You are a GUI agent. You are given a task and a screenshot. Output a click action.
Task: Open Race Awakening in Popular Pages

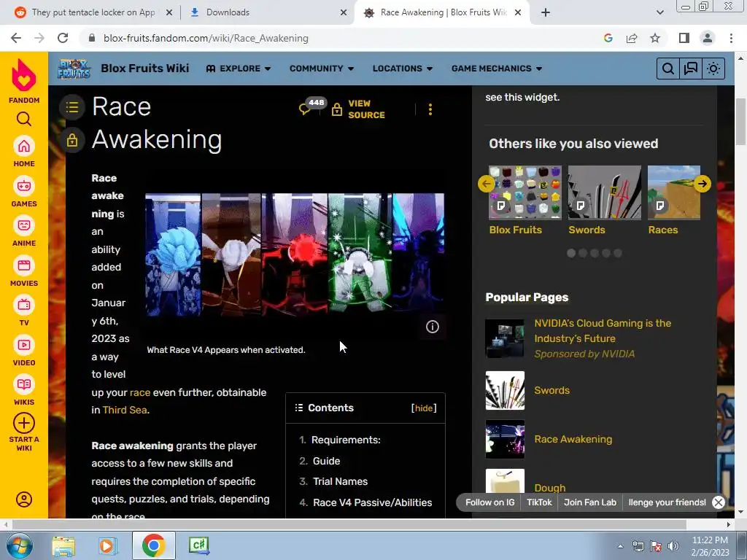(573, 439)
